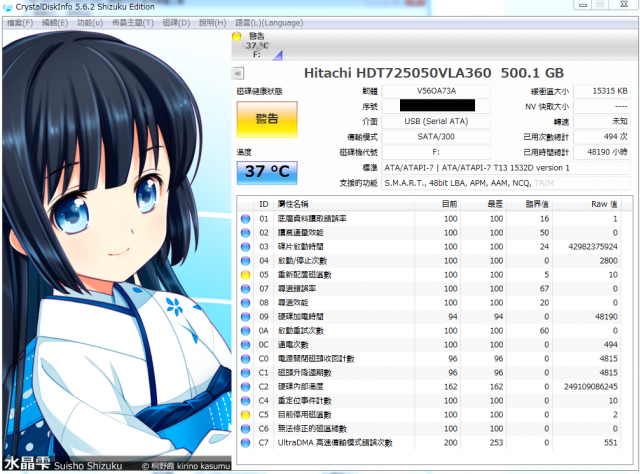Click the 屬性名稱 column header

[x=344, y=204]
